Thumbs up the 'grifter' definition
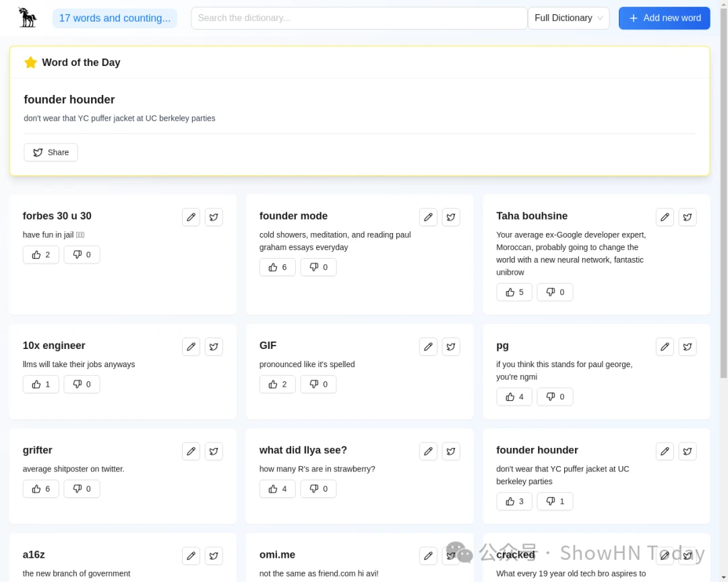Screen dimensions: 728x582 pos(40,488)
